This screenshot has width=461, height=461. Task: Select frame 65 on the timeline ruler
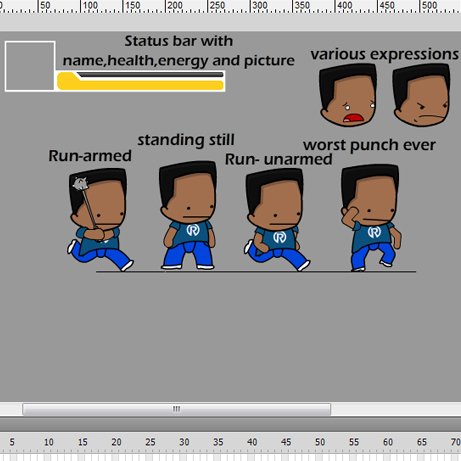pyautogui.click(x=422, y=442)
